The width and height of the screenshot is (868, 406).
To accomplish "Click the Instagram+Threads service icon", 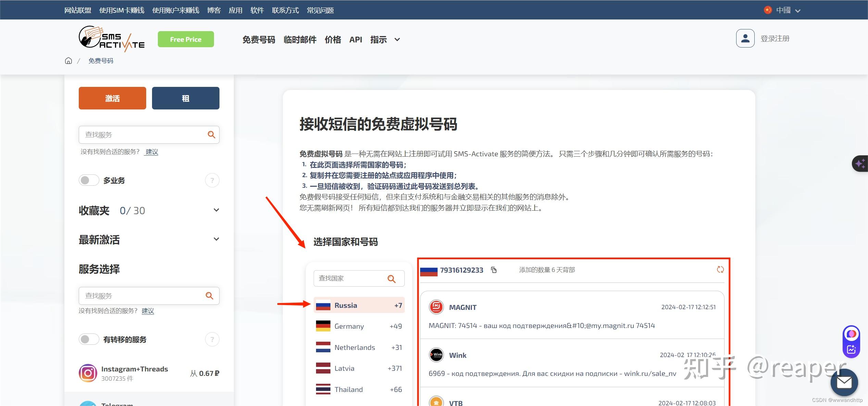I will click(x=88, y=373).
